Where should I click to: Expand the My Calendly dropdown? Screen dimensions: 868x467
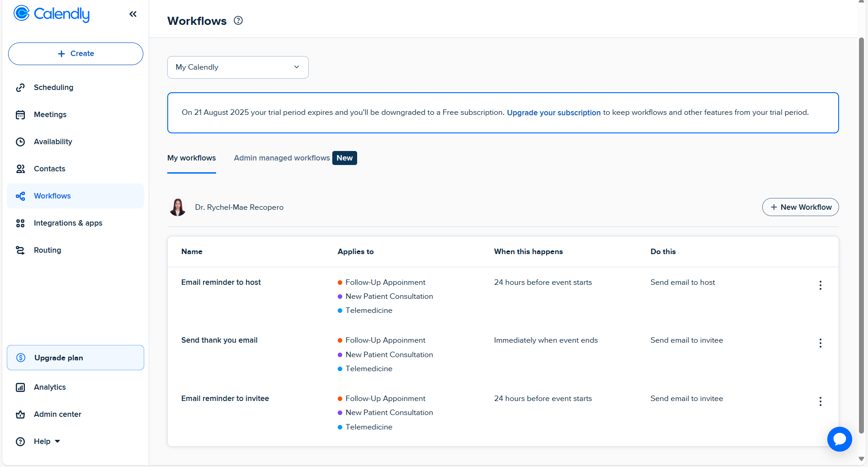coord(238,67)
